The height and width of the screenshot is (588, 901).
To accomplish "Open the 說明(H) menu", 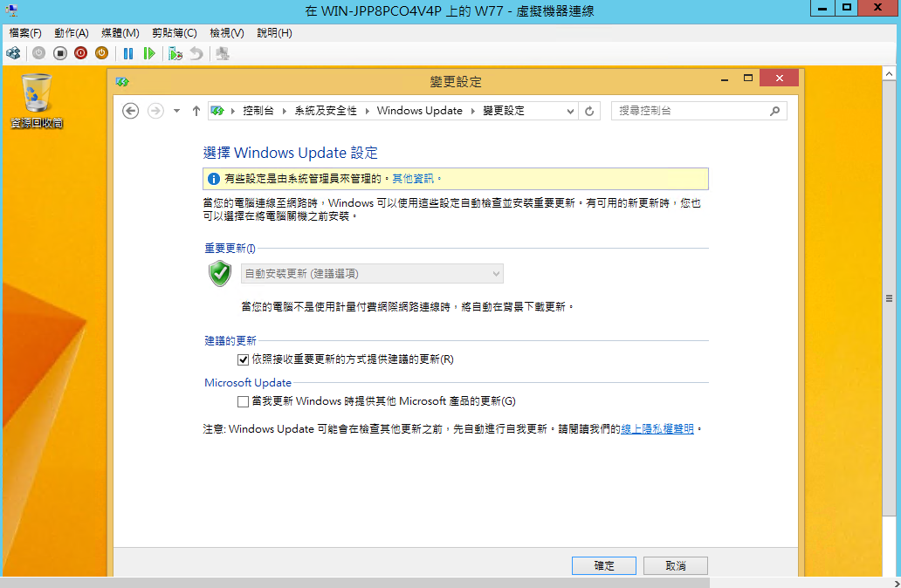I will coord(274,33).
